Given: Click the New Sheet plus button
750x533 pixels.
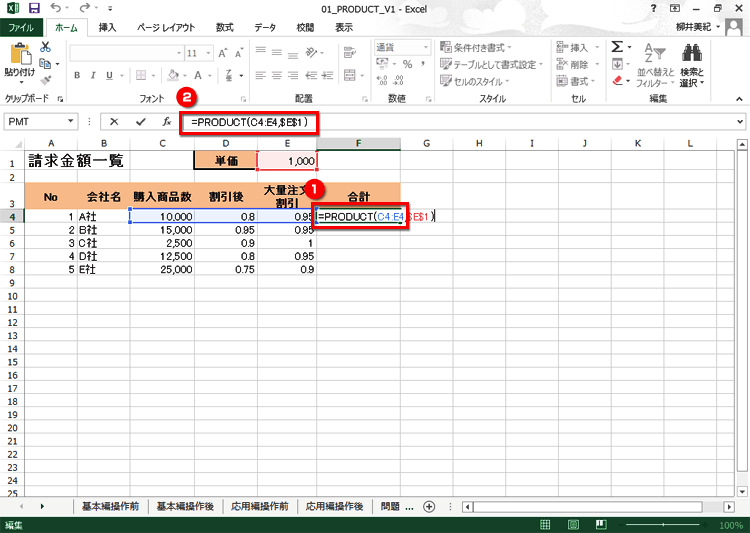Looking at the screenshot, I should (x=429, y=507).
